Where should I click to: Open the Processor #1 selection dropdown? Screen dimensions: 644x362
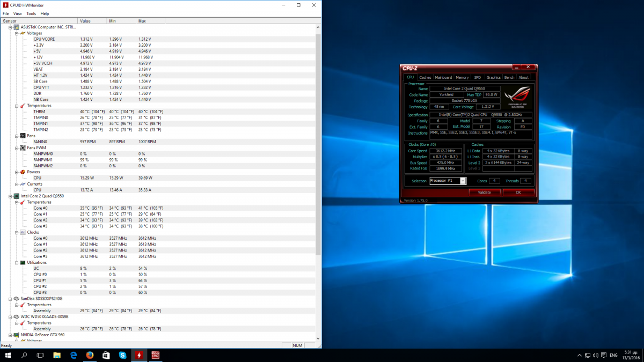(463, 181)
